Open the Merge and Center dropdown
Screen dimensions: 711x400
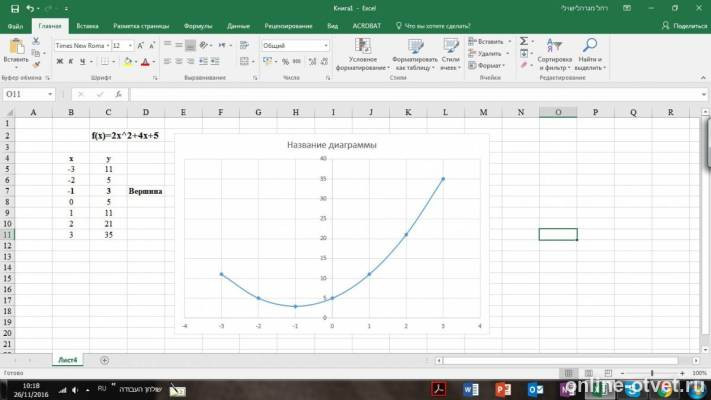(253, 61)
